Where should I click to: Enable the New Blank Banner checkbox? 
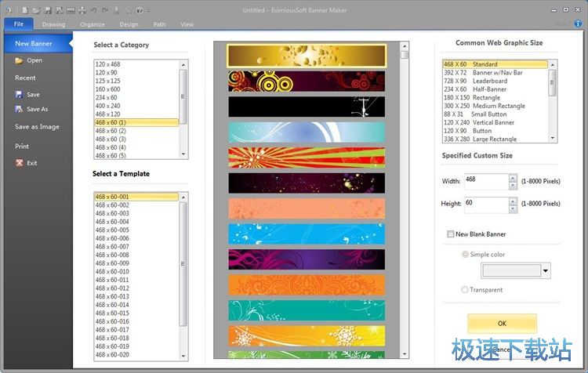(450, 234)
